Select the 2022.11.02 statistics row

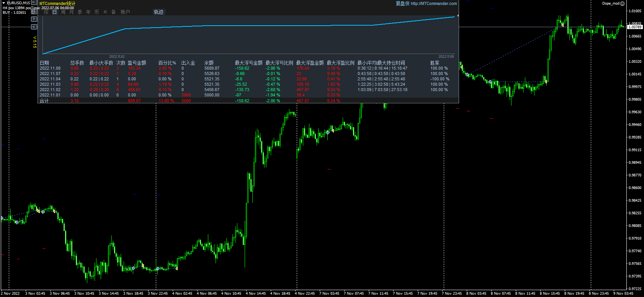(x=50, y=90)
